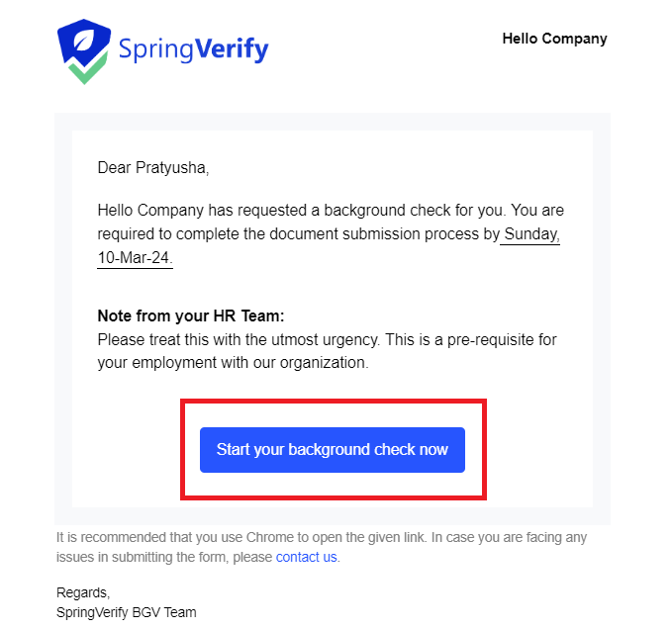This screenshot has height=630, width=672.
Task: Click the "Dear Pratyusha," greeting
Action: [x=153, y=167]
